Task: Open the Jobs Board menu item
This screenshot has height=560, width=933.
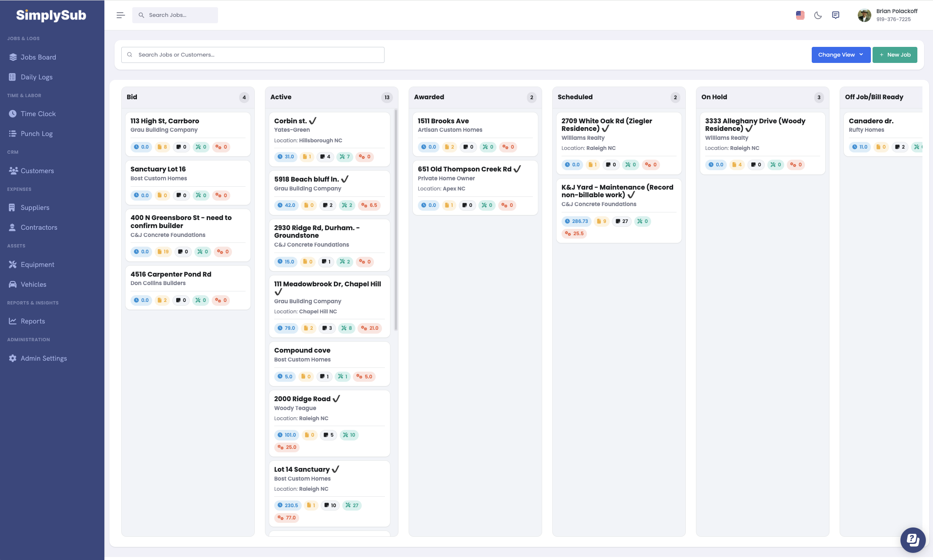Action: [x=38, y=57]
